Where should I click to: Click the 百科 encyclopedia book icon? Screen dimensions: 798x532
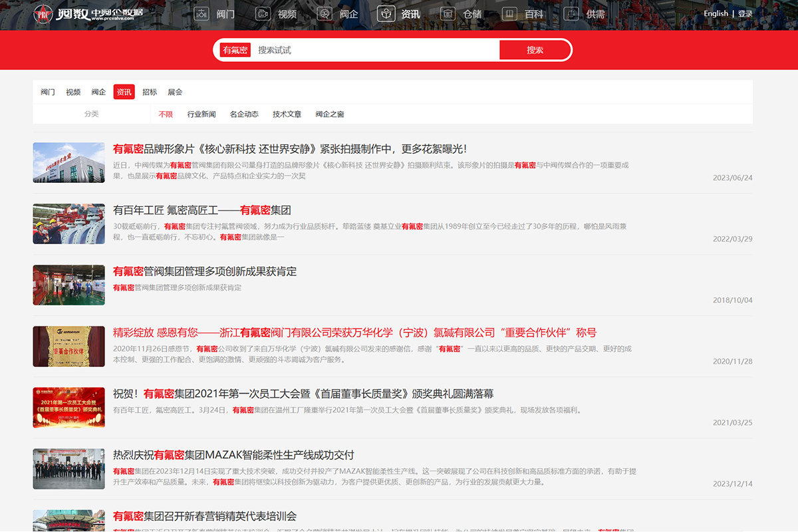click(x=509, y=13)
